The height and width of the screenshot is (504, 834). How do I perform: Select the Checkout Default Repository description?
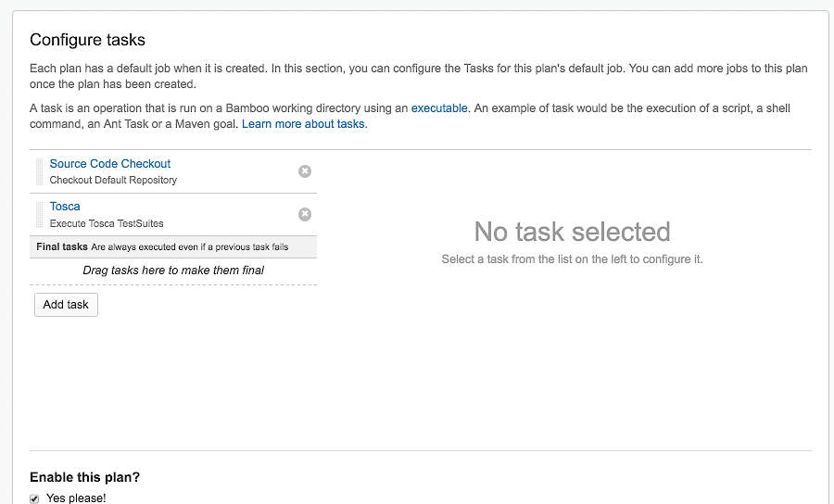(113, 181)
